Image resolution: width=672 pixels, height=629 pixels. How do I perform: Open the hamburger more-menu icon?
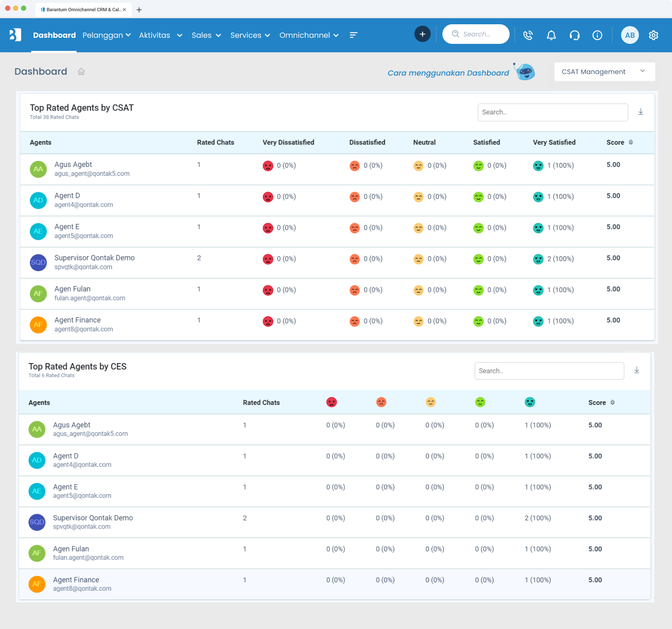pos(353,35)
